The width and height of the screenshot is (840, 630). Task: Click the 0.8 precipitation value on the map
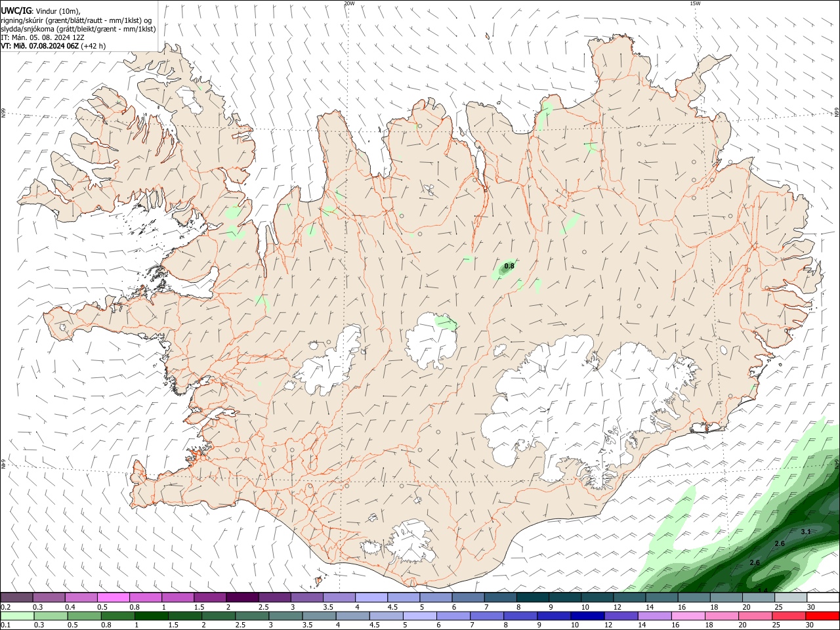tap(509, 266)
